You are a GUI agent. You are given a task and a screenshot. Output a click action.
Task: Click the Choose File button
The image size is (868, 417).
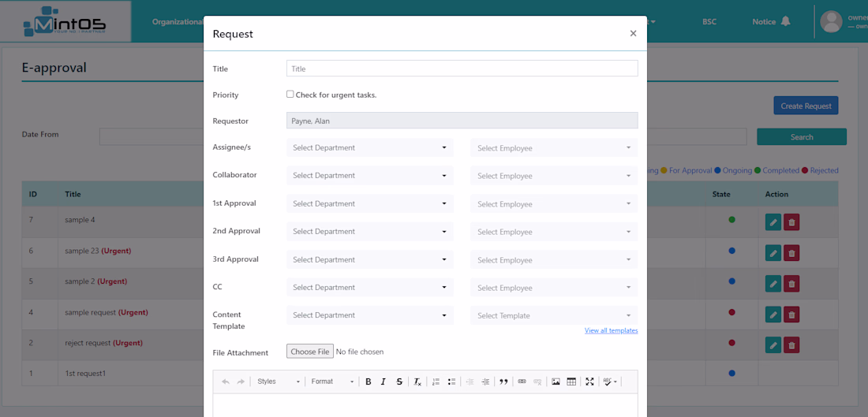[310, 352]
